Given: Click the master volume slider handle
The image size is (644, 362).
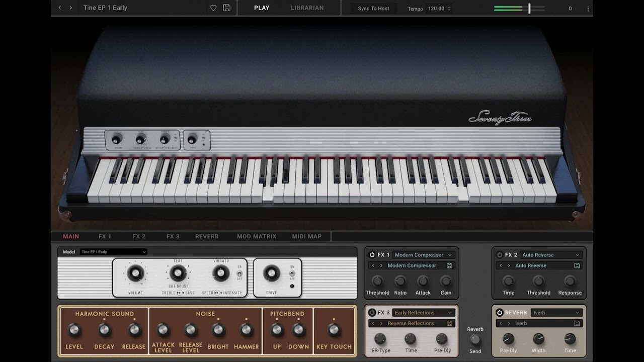Looking at the screenshot, I should [529, 8].
